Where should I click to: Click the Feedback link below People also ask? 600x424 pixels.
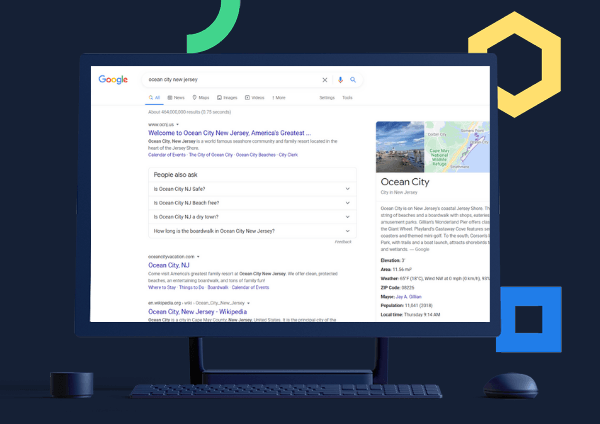[x=343, y=242]
